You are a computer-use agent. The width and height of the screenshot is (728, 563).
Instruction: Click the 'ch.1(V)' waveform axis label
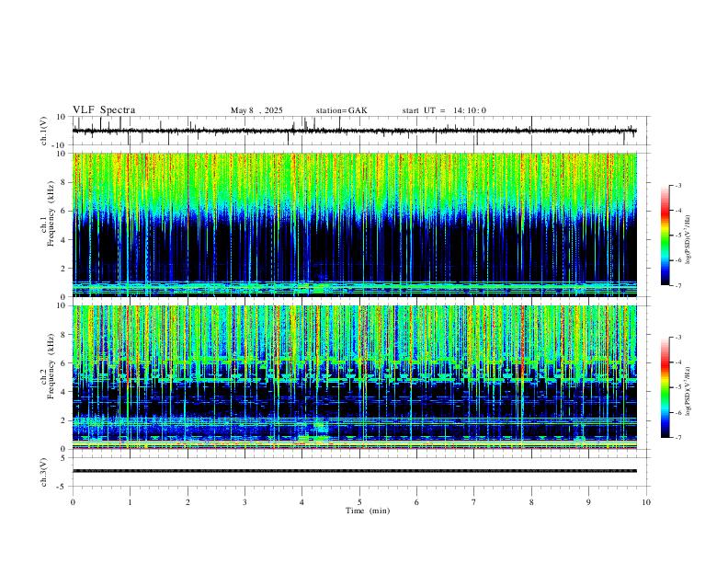click(44, 131)
